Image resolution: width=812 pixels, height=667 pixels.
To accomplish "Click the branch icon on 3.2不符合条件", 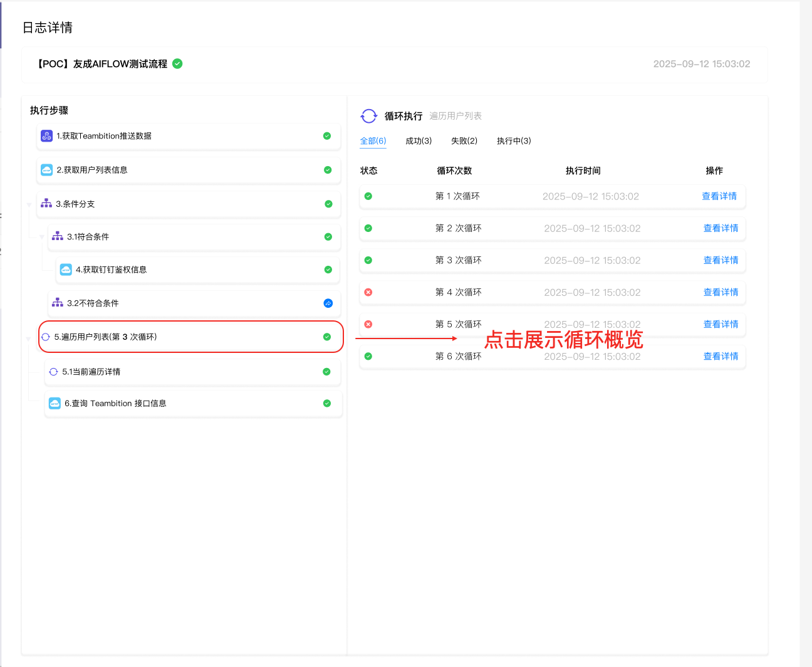I will 58,303.
